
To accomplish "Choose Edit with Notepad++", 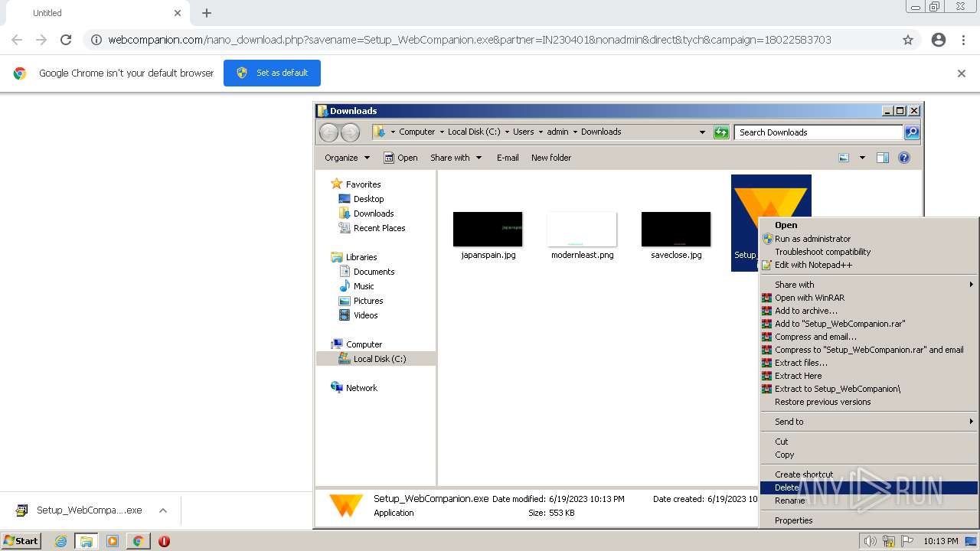I will tap(869, 265).
